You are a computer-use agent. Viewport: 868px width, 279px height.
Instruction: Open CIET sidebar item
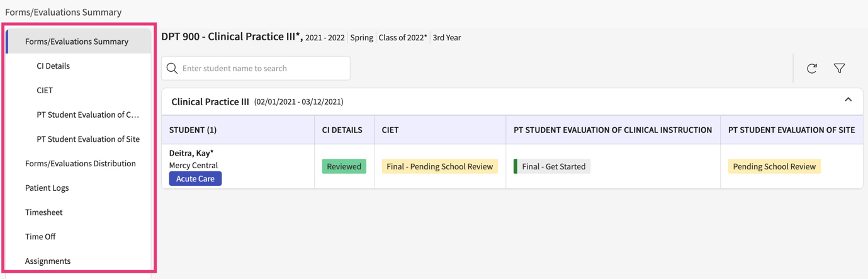coord(45,90)
